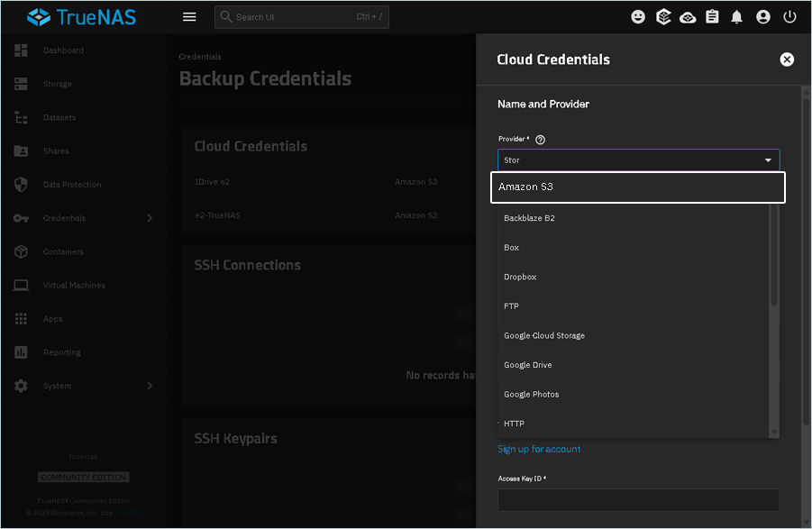Toggle the sidebar hamburger menu
The width and height of the screenshot is (812, 529).
pos(189,17)
